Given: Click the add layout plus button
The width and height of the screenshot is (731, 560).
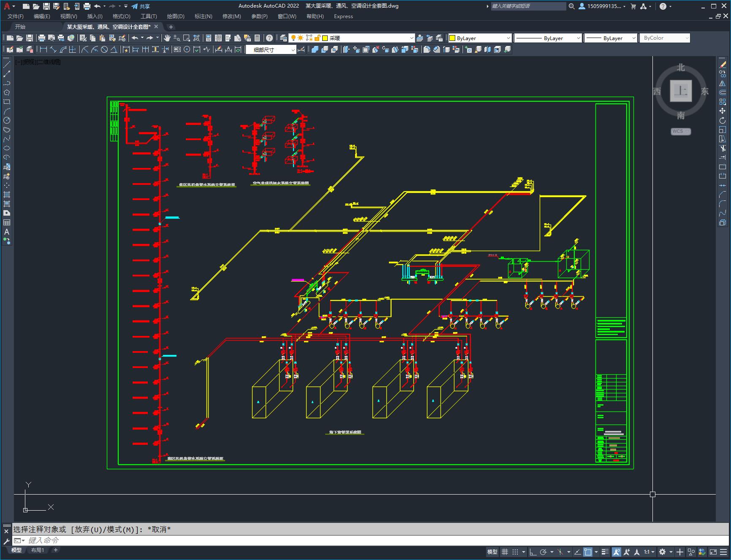Looking at the screenshot, I should click(55, 550).
